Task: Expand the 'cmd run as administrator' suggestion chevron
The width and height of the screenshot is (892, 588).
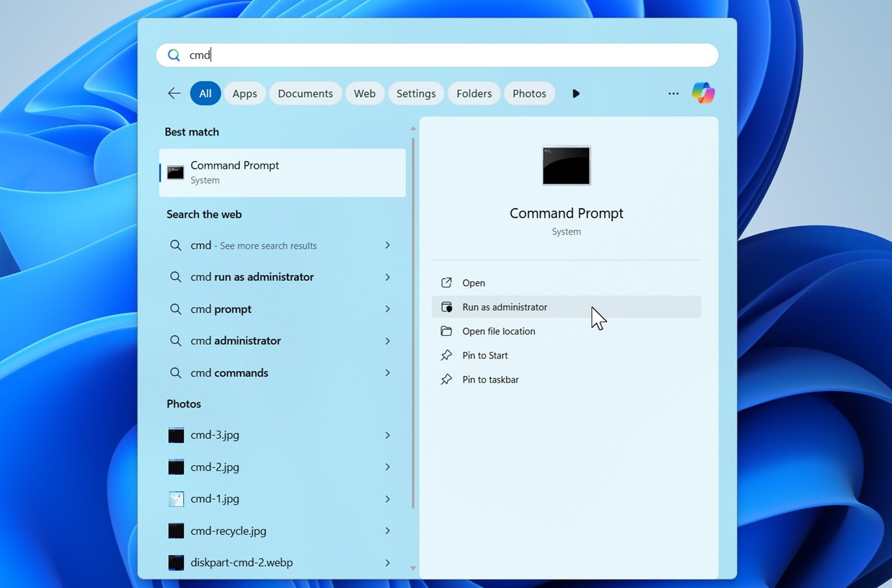Action: pos(387,277)
